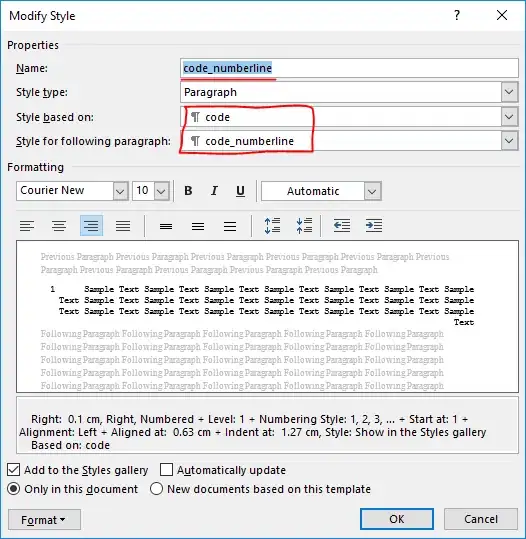Open font size 10 dropdown

click(162, 191)
